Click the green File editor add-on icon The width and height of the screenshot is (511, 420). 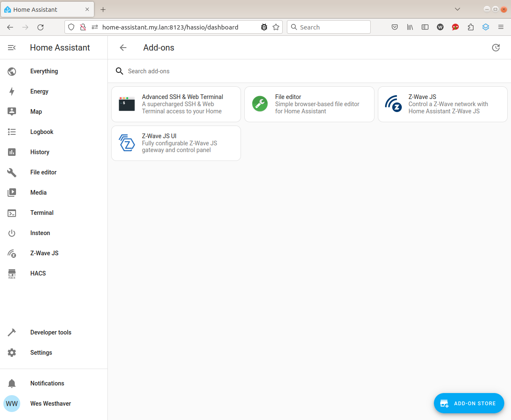[260, 104]
